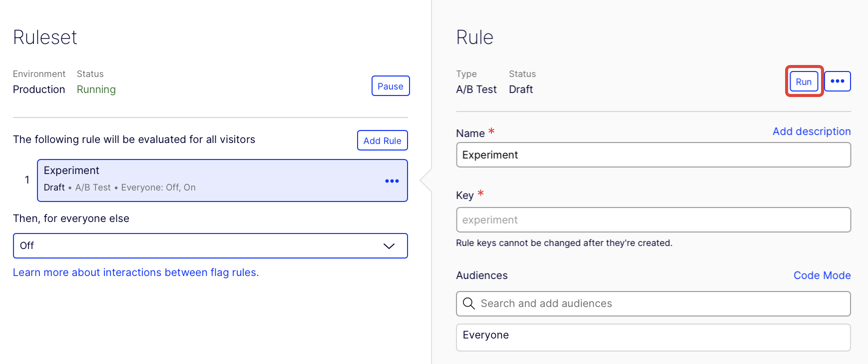Click the Running status text
This screenshot has width=868, height=364.
[96, 89]
